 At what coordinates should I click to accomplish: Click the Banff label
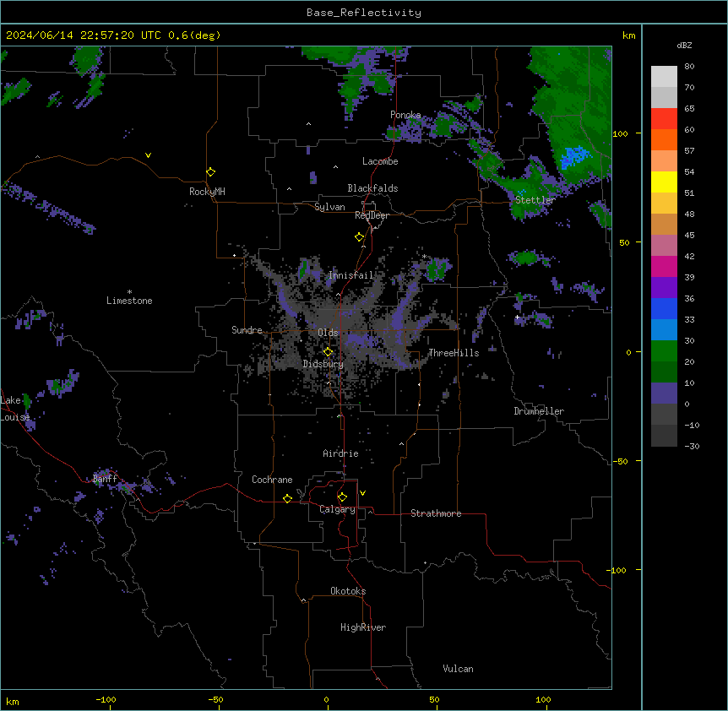105,479
